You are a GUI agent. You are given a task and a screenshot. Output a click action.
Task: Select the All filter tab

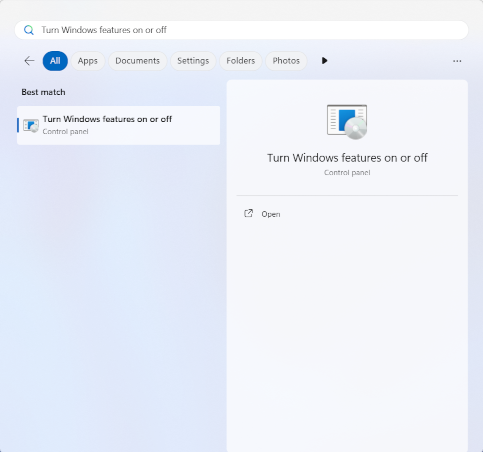point(55,61)
